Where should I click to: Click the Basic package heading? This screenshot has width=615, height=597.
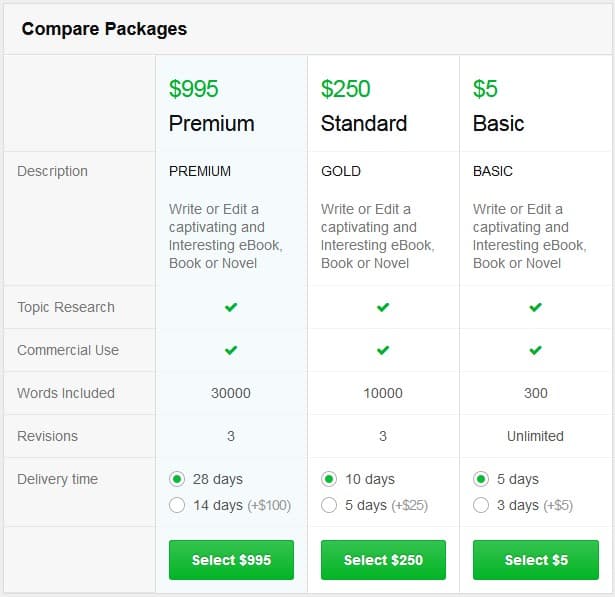coord(499,123)
